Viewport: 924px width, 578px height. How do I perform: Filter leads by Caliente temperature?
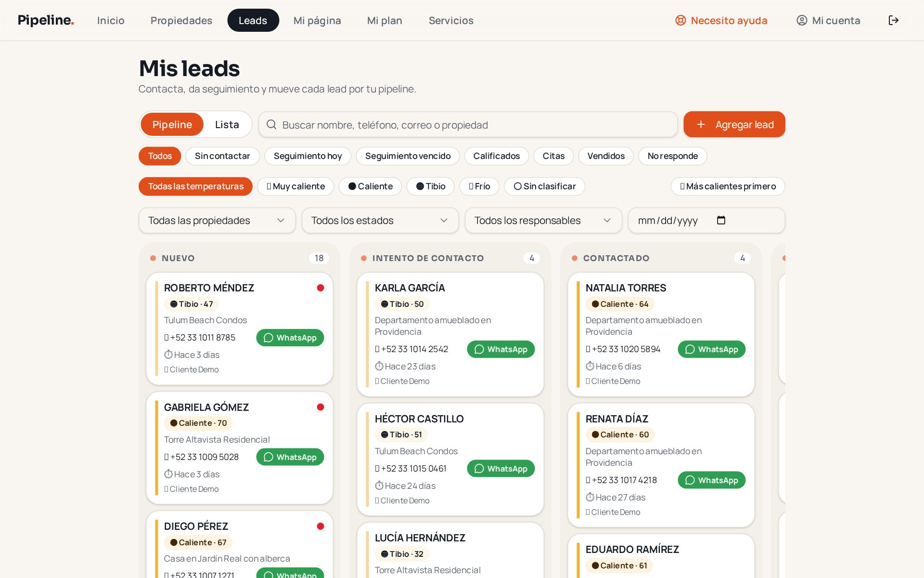[370, 186]
